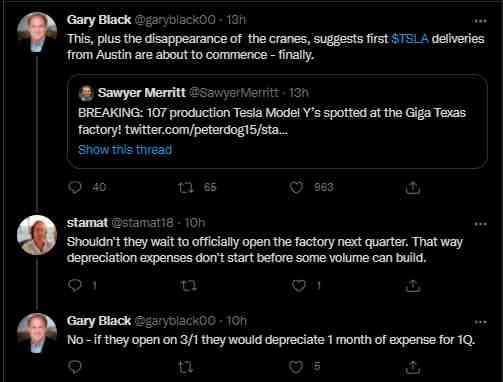This screenshot has height=382, width=503.
Task: Like stamat's tweet
Action: tap(299, 286)
